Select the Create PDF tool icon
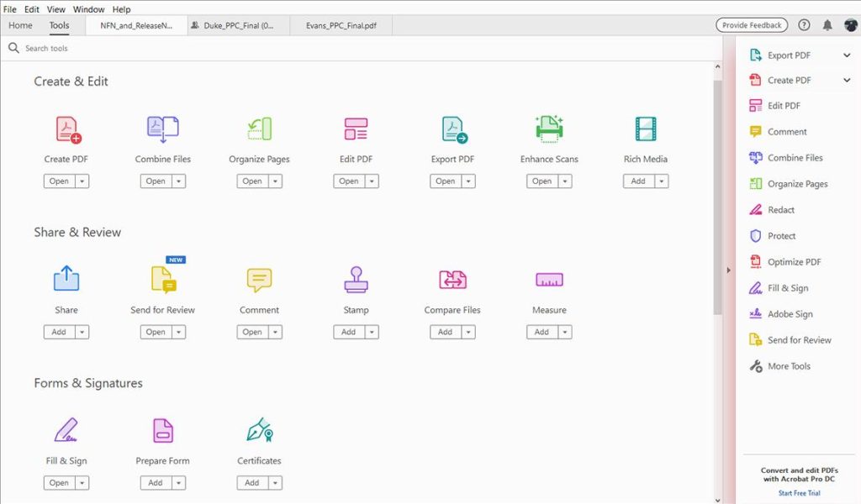The width and height of the screenshot is (861, 504). [x=66, y=129]
